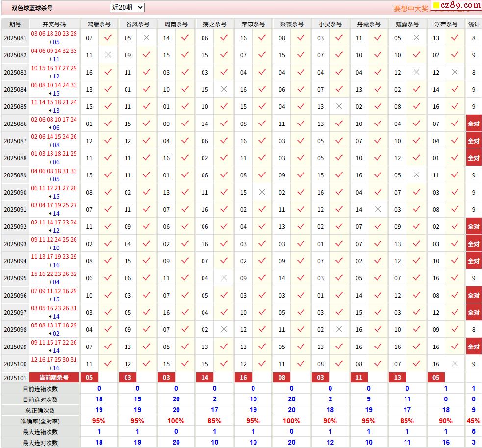Click the X mark for 浮萍杀号 in row 2025083
Viewport: 482px width, 448px height.
point(455,72)
